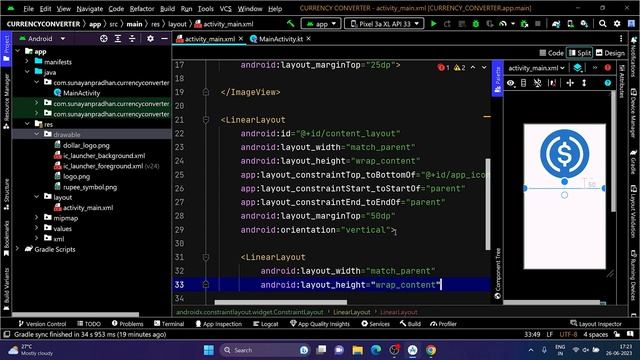Click the editor horizontal scrollbar

pos(280,302)
